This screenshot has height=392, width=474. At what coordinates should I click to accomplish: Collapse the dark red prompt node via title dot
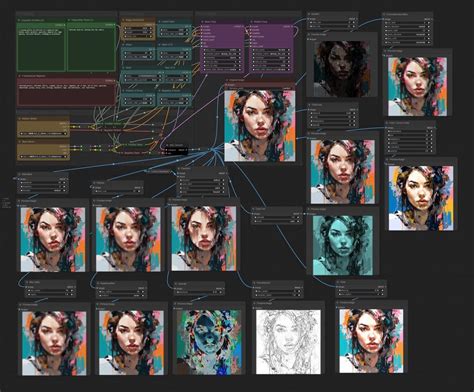point(19,76)
